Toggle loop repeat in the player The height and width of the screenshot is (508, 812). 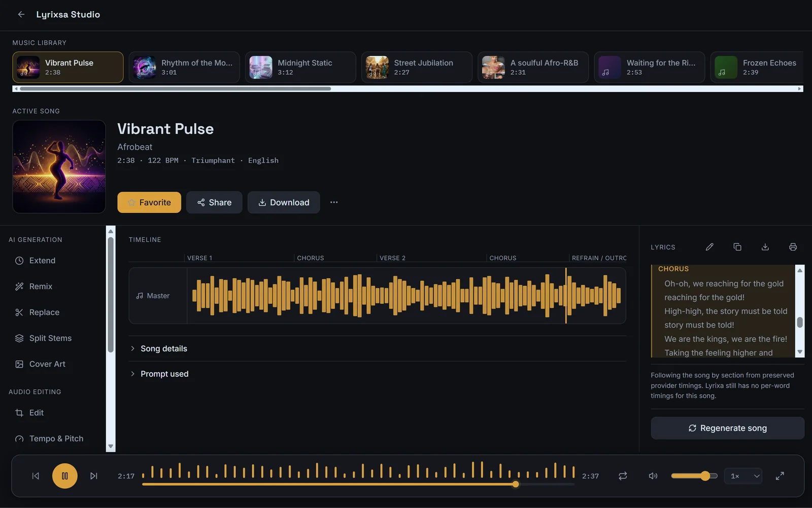click(623, 476)
